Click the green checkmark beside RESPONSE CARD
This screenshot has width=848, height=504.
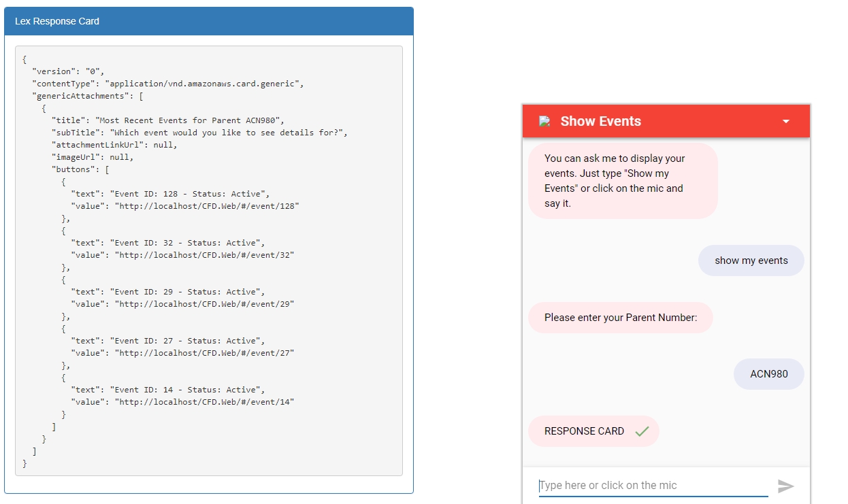(640, 431)
